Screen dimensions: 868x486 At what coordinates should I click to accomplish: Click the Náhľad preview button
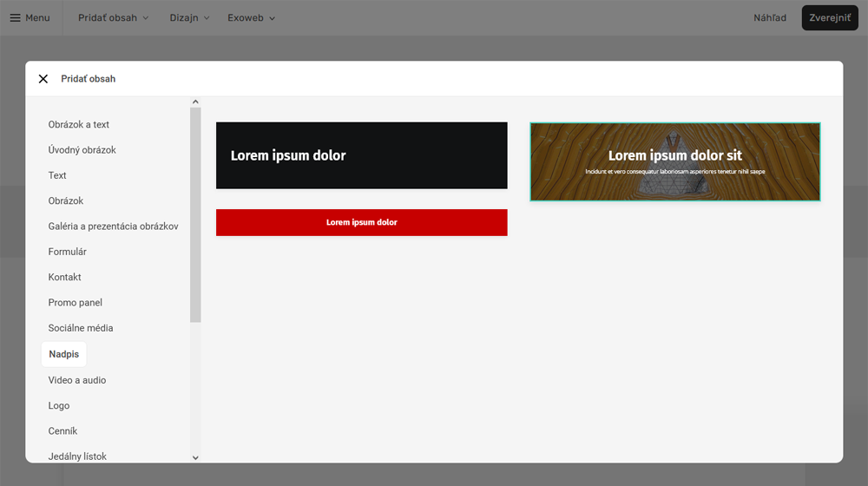click(770, 18)
